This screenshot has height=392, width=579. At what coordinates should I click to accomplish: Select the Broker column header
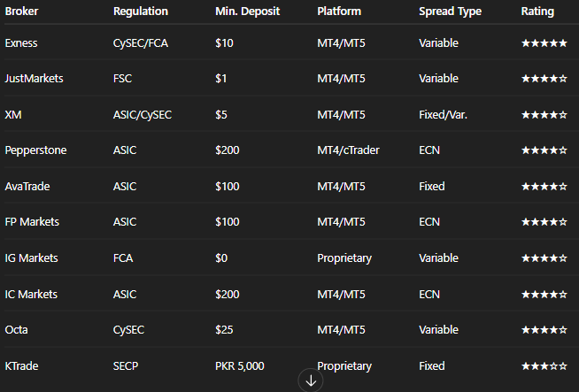click(x=21, y=12)
